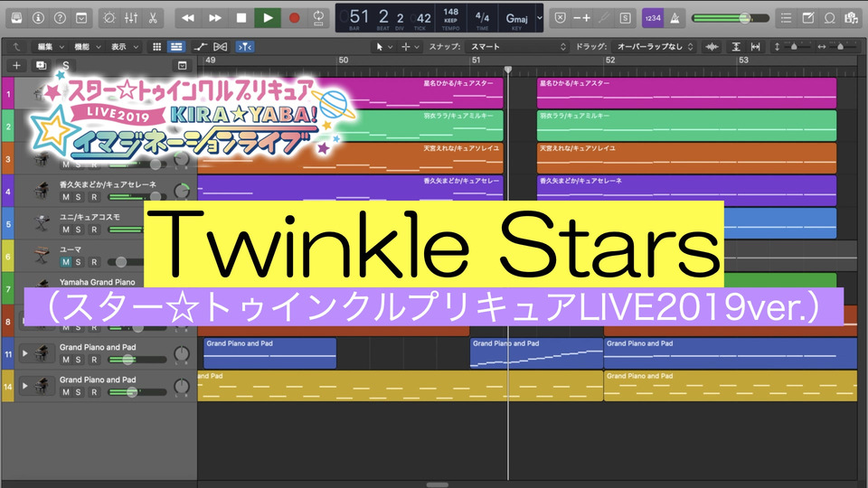Open the Editors with the scissors icon
The image size is (868, 488).
click(153, 18)
